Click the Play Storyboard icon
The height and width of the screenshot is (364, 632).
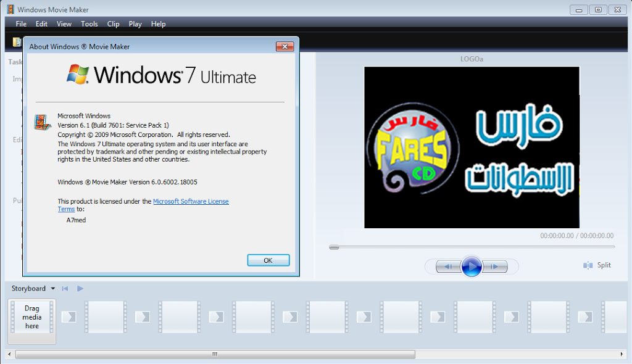coord(80,289)
